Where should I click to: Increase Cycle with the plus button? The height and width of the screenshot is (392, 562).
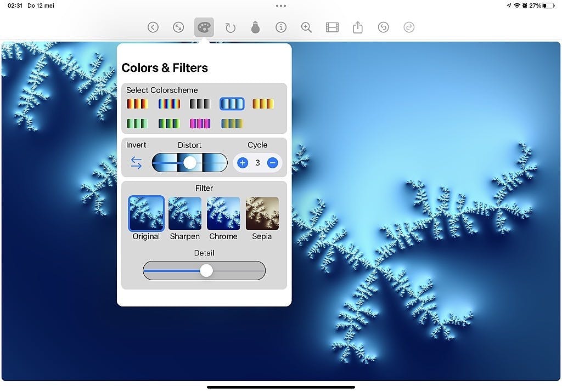(x=243, y=163)
